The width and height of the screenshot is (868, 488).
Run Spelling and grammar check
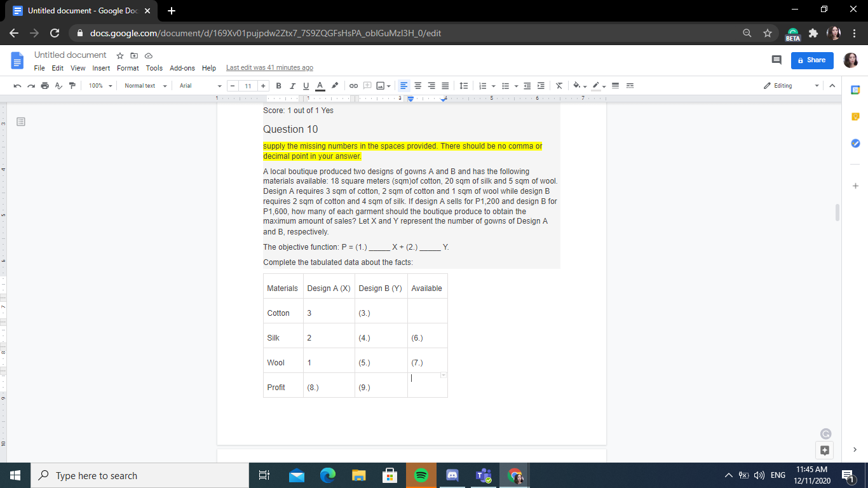58,85
